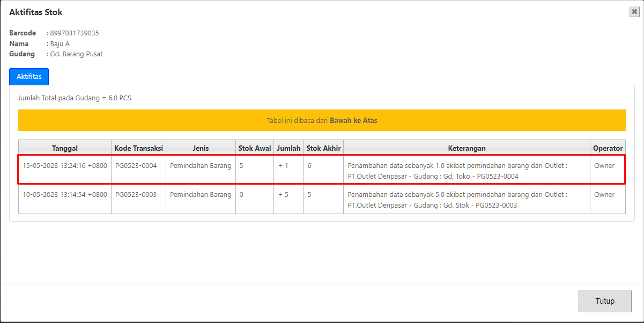Click the Kode Transaksi column header
644x323 pixels.
[138, 148]
